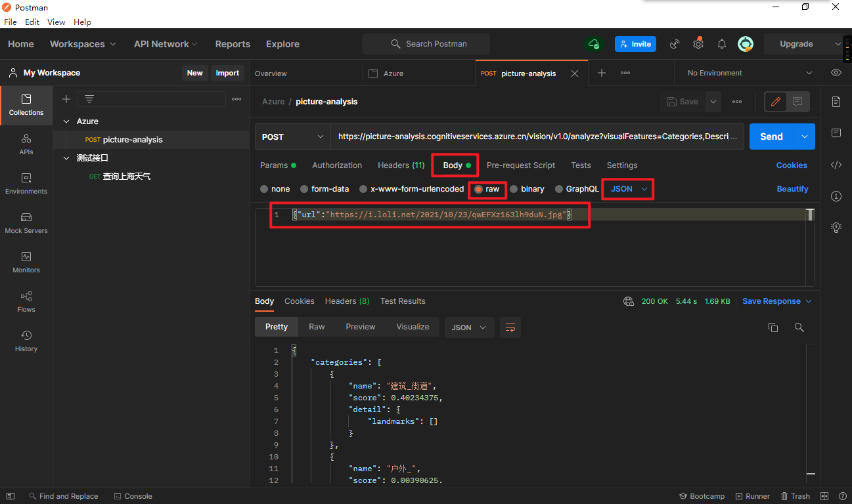Open the Collections sidebar panel

click(26, 105)
